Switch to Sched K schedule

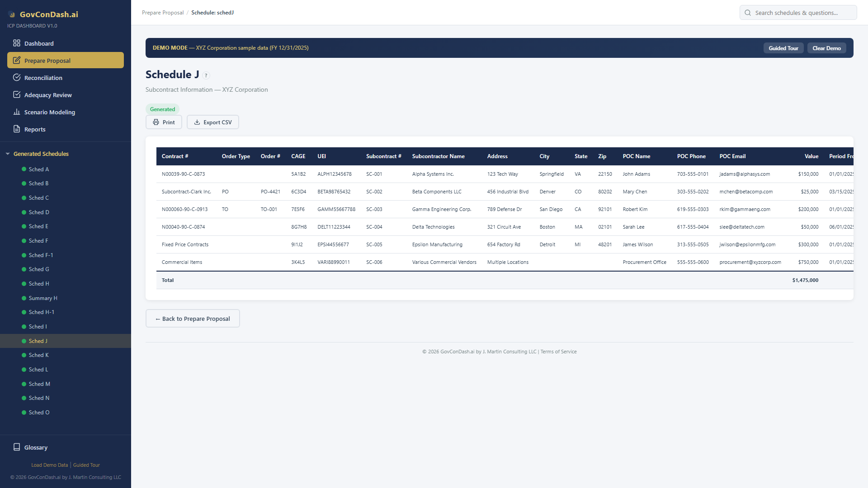38,355
